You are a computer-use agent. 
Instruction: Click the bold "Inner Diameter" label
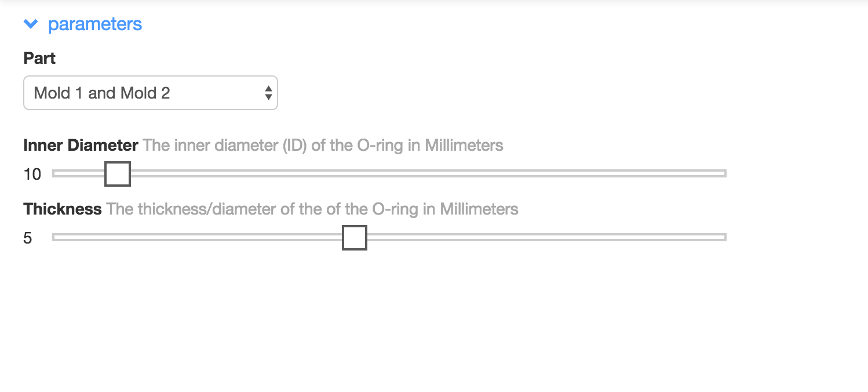pos(81,145)
